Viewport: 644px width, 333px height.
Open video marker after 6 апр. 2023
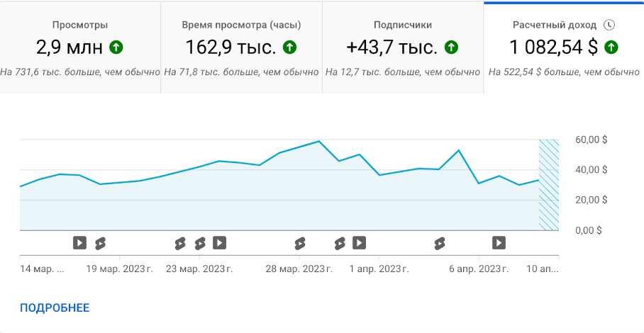(x=499, y=243)
